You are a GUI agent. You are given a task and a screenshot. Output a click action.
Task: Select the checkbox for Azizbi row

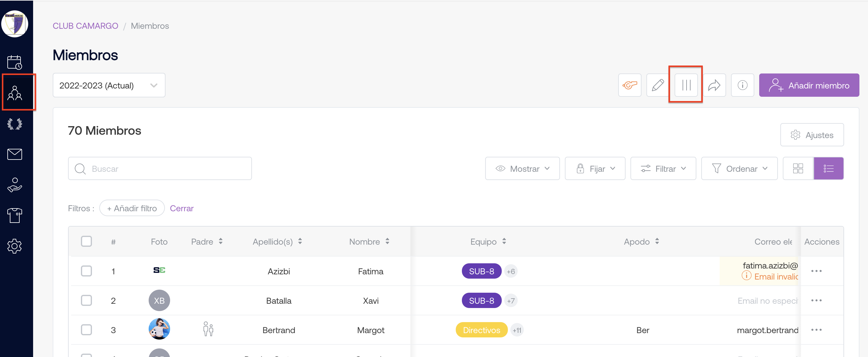[x=86, y=271]
